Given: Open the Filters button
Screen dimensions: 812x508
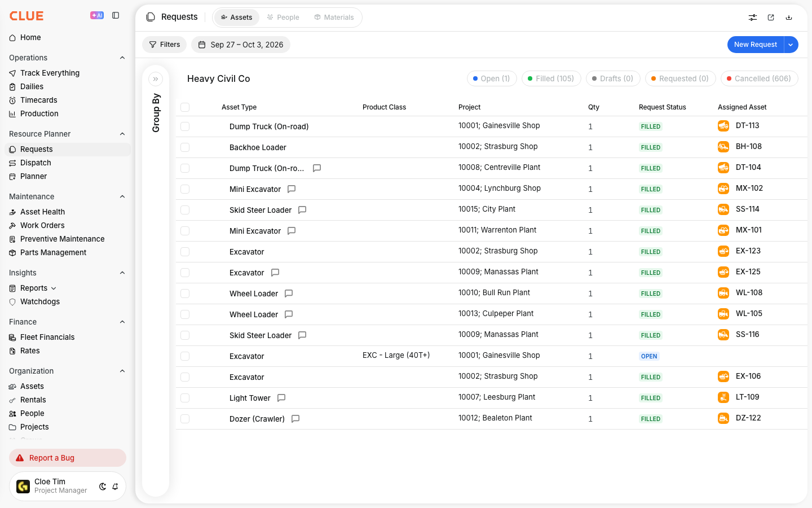Looking at the screenshot, I should tap(165, 45).
